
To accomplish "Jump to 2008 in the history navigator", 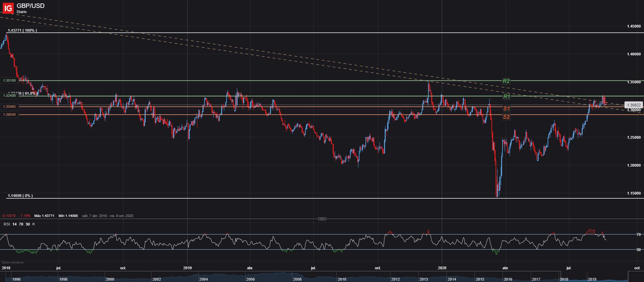I will point(297,279).
